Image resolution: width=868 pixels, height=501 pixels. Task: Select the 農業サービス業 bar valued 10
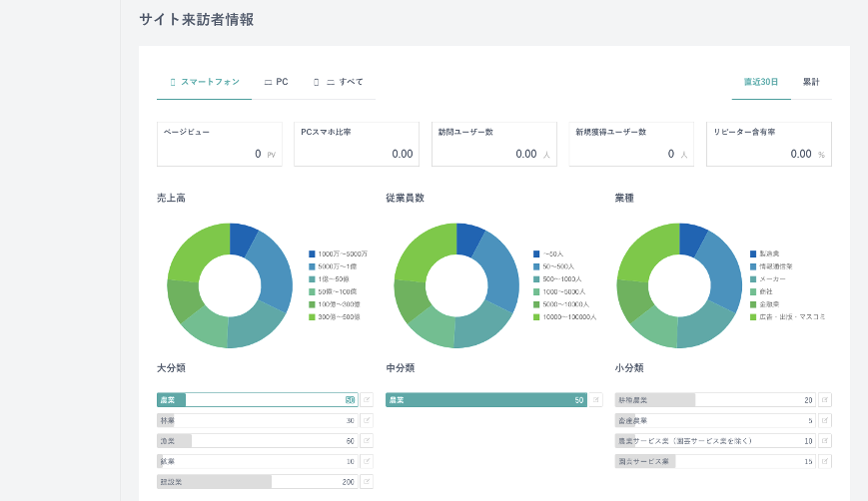click(716, 441)
